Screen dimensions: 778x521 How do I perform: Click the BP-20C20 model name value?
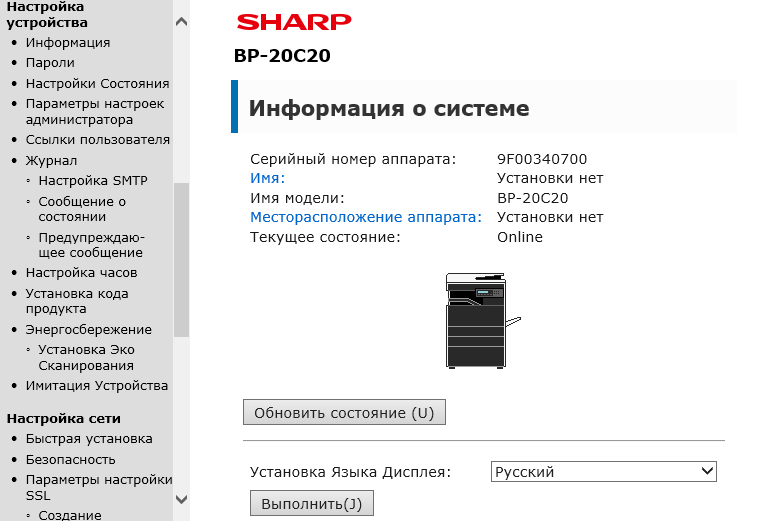(532, 198)
